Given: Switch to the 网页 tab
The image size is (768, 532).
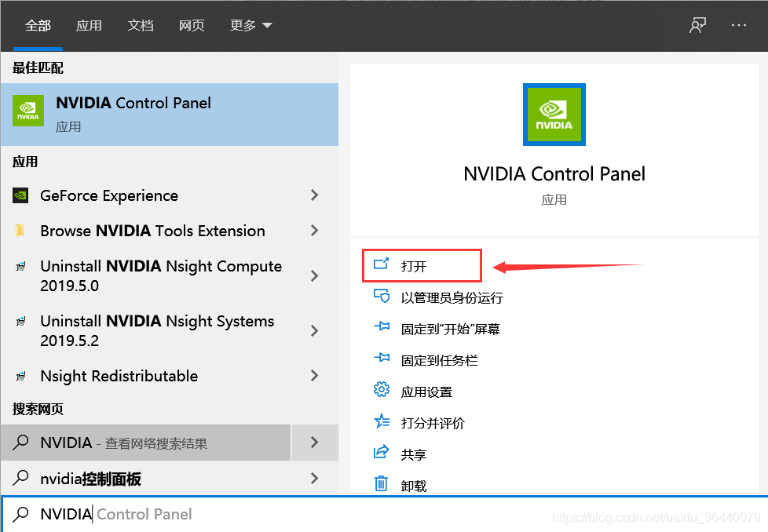Looking at the screenshot, I should coord(192,25).
